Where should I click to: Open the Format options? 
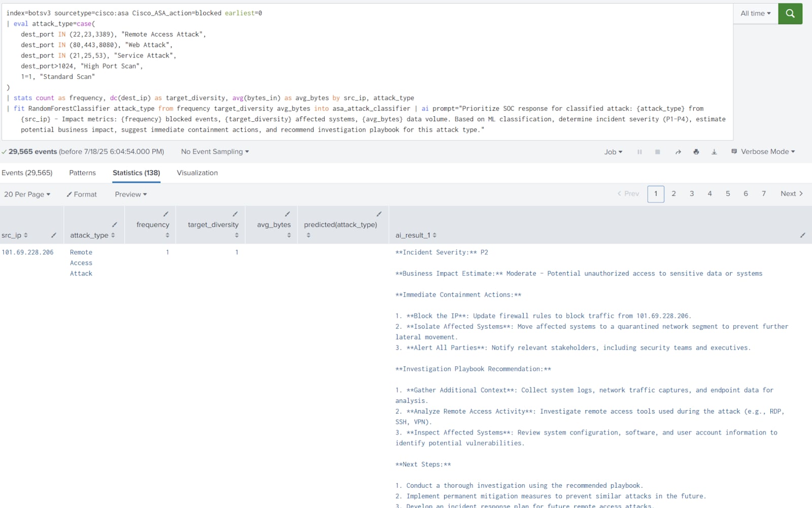tap(82, 194)
